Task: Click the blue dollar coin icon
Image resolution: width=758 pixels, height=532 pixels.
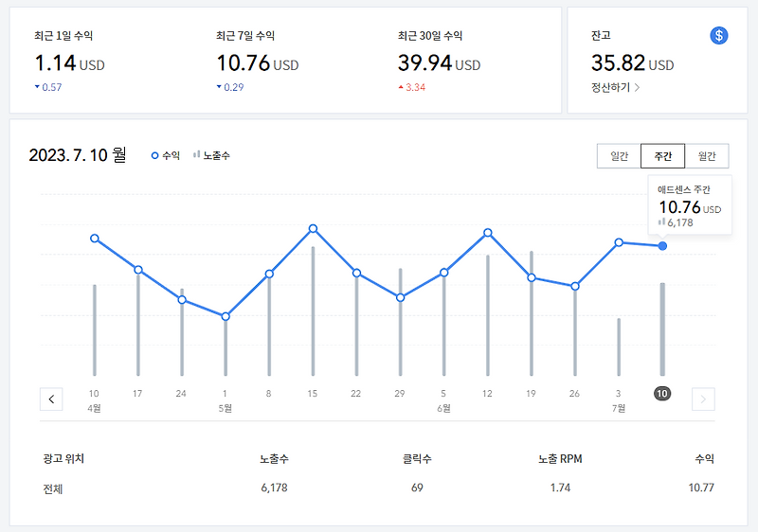Action: coord(719,35)
